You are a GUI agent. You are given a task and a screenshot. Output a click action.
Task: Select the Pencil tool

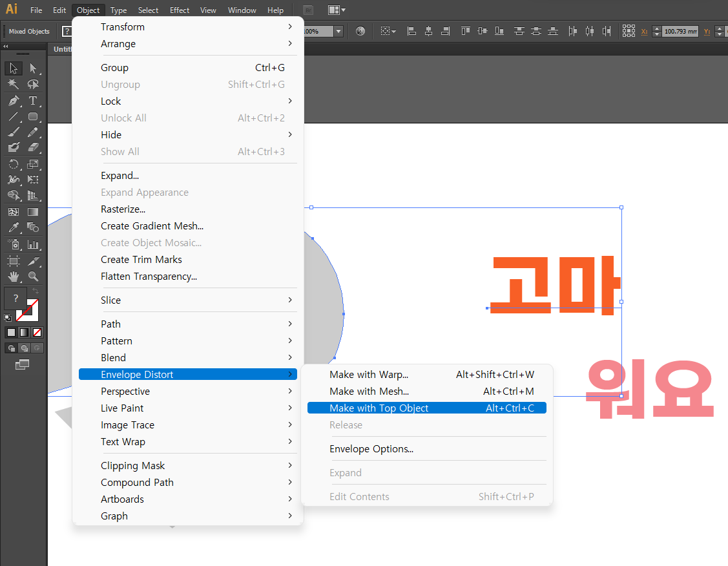(x=33, y=132)
